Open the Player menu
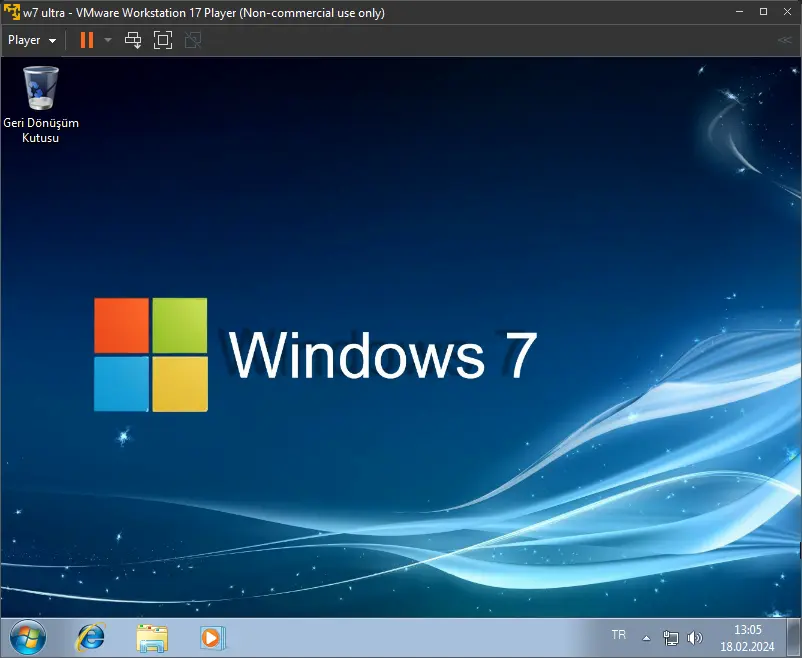 point(31,40)
